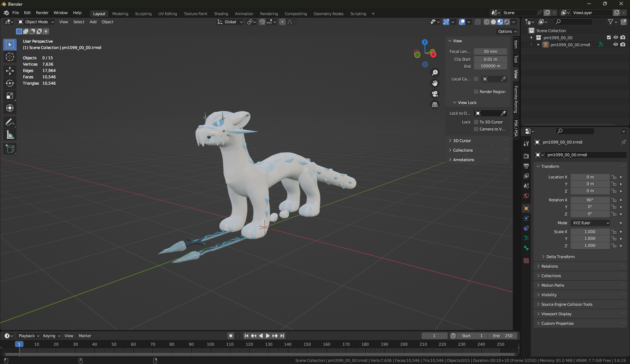Choose the Measure tool
Image resolution: width=630 pixels, height=364 pixels.
10,135
